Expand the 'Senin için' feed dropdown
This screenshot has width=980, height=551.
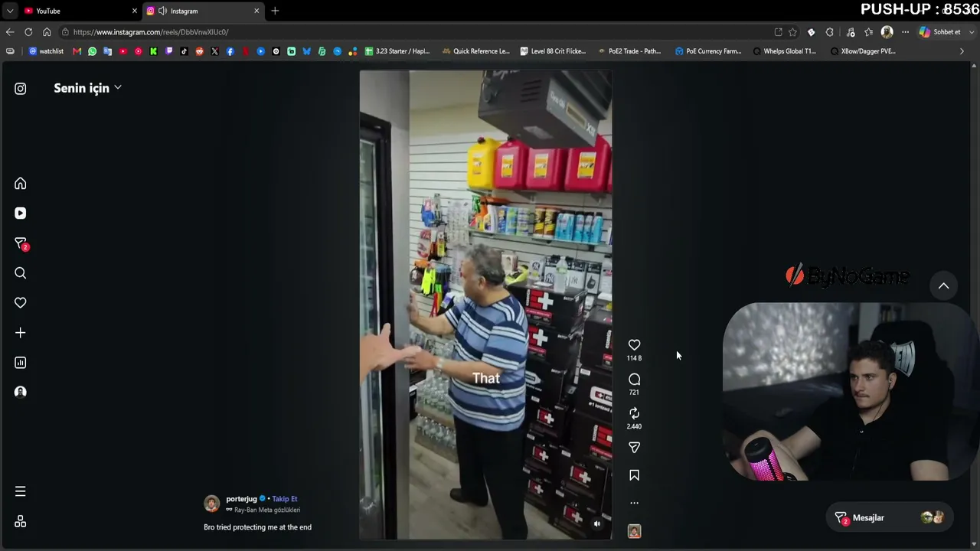[x=87, y=88]
